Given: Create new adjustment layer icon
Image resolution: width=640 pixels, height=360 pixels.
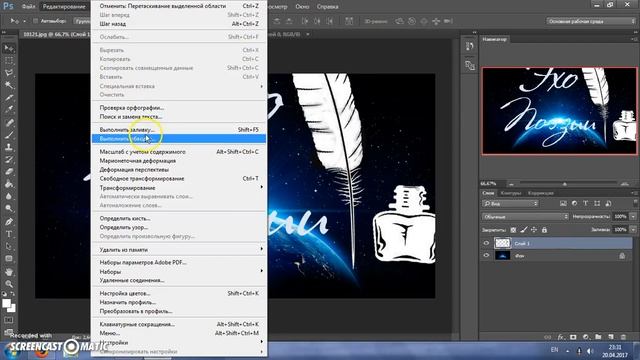Looking at the screenshot, I should (586, 337).
